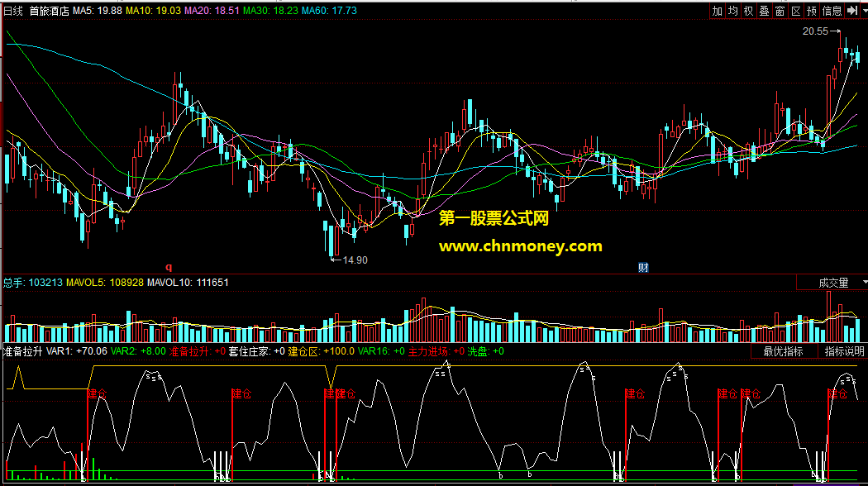Open the dropdown arrow beside the jump-to-end icon
The height and width of the screenshot is (486, 868).
coord(864,11)
